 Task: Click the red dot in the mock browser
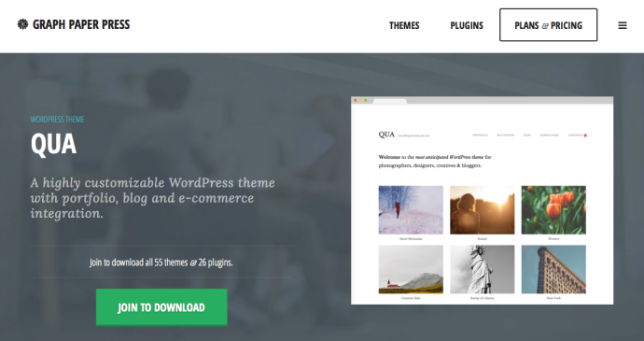point(356,100)
